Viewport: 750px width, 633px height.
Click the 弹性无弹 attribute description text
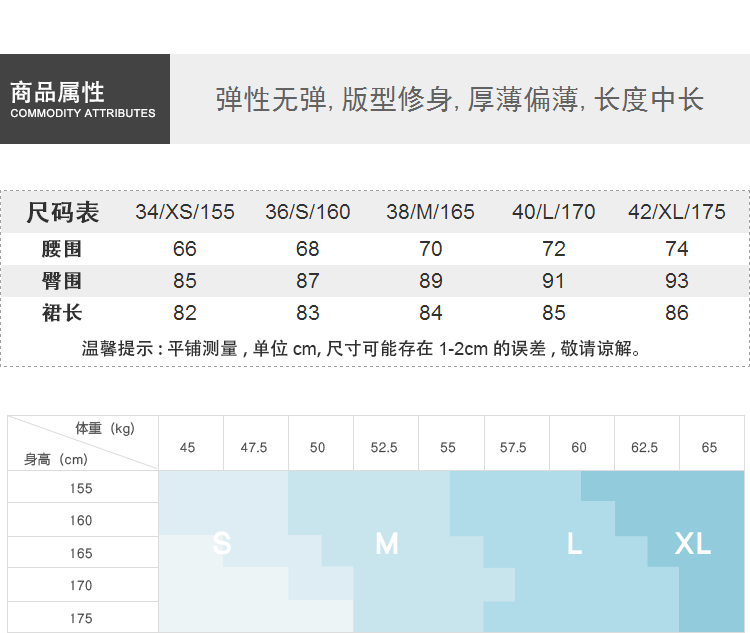tap(459, 100)
